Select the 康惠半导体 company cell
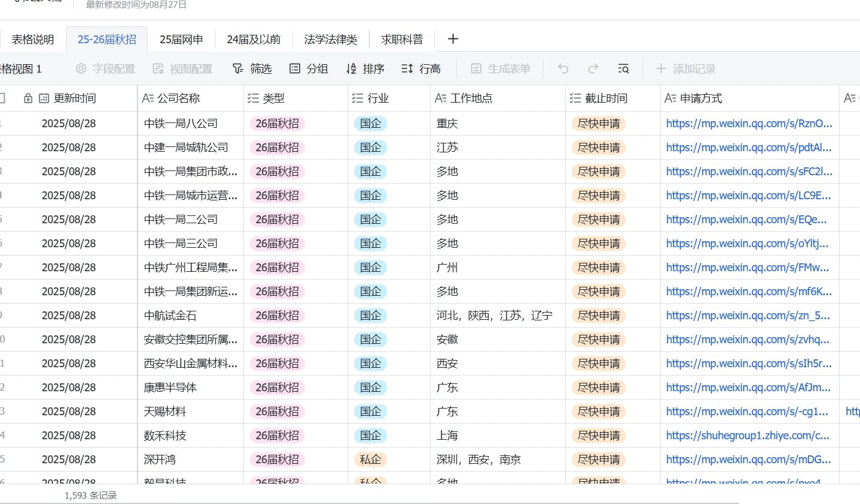The height and width of the screenshot is (504, 860). tap(191, 388)
